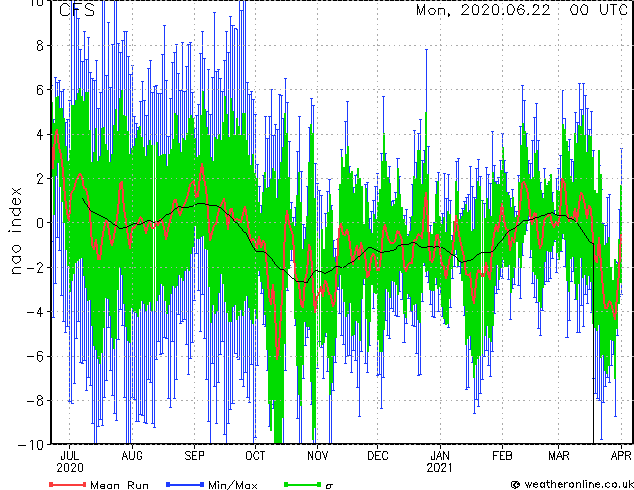
Task: Click the red Mean Run legend line
Action: (x=68, y=484)
